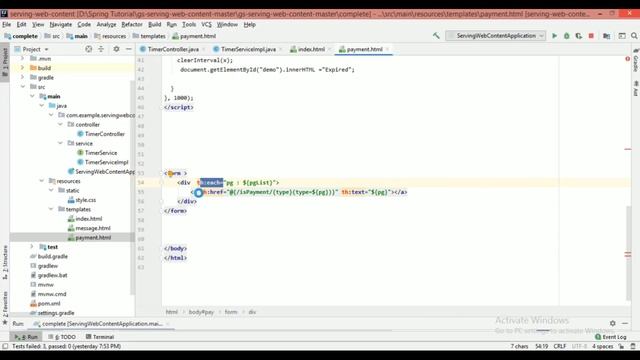Screen dimensions: 640x360
Task: Open the File menu
Action: click(7, 24)
